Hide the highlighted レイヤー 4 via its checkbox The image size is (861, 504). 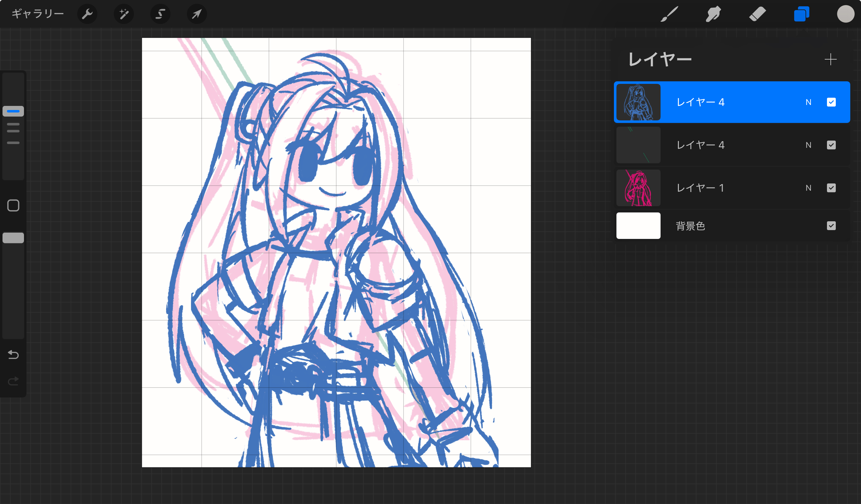click(831, 102)
